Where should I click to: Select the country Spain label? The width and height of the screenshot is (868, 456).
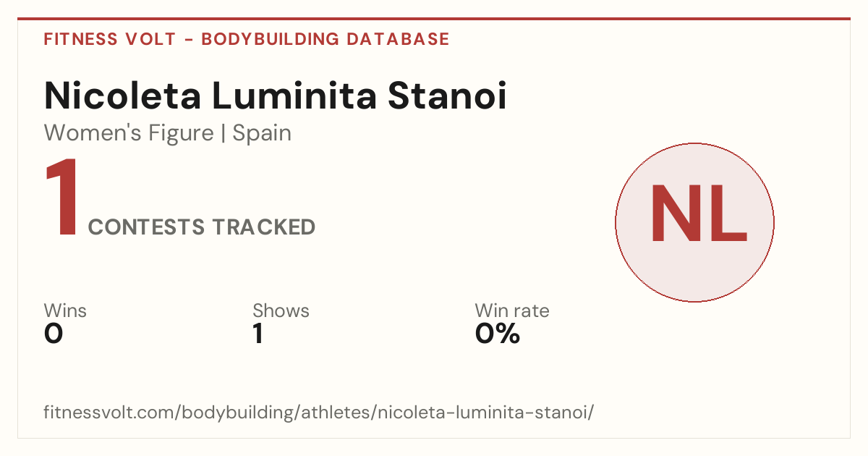(262, 134)
